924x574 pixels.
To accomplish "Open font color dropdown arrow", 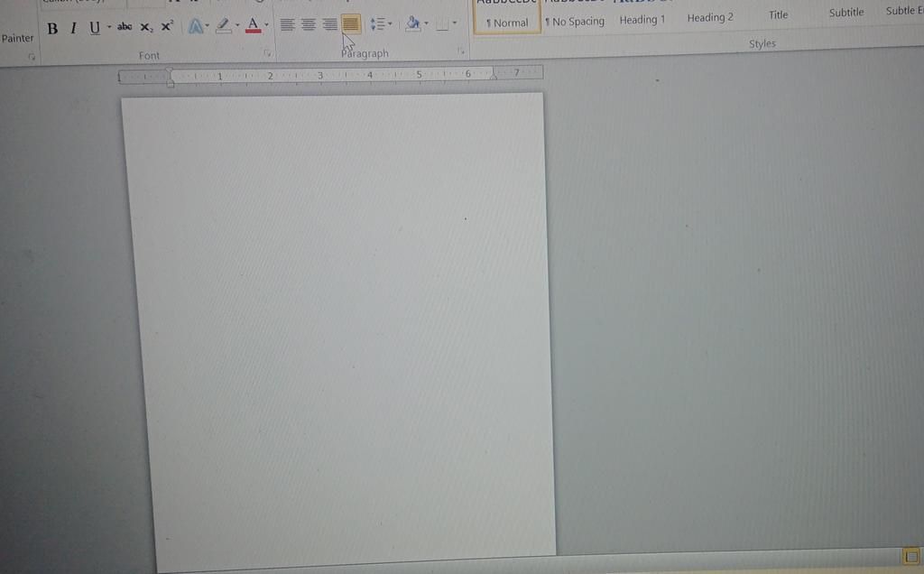I will point(267,24).
